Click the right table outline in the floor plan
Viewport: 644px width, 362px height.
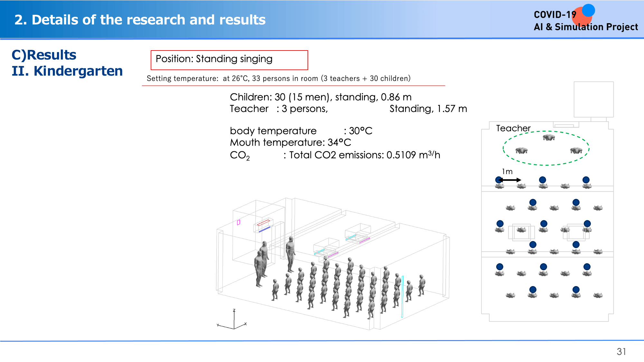coord(576,232)
